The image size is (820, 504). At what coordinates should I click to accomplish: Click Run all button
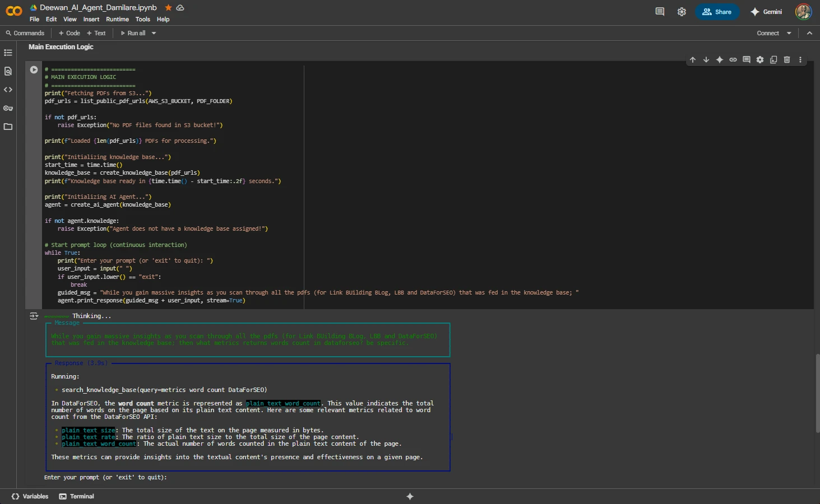[133, 33]
